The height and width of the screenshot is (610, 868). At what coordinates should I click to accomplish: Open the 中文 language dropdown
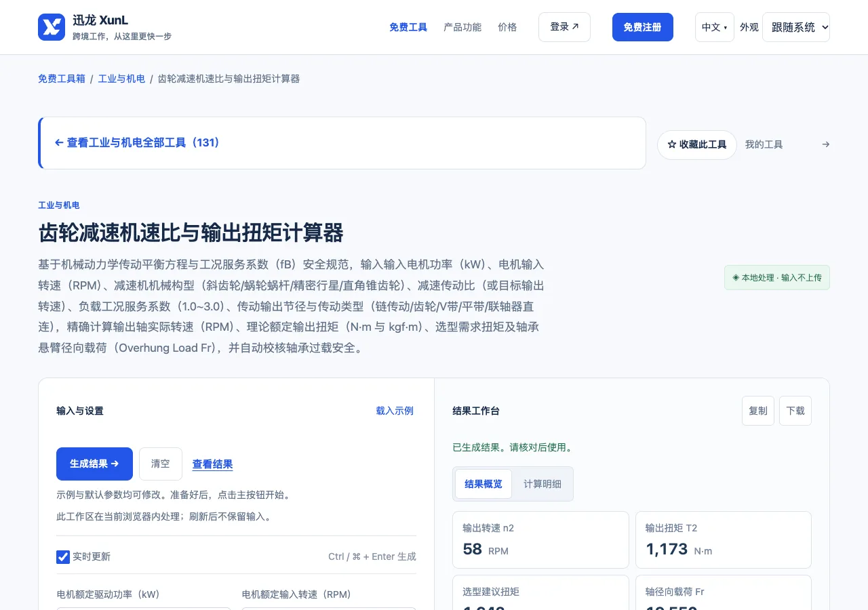point(714,27)
